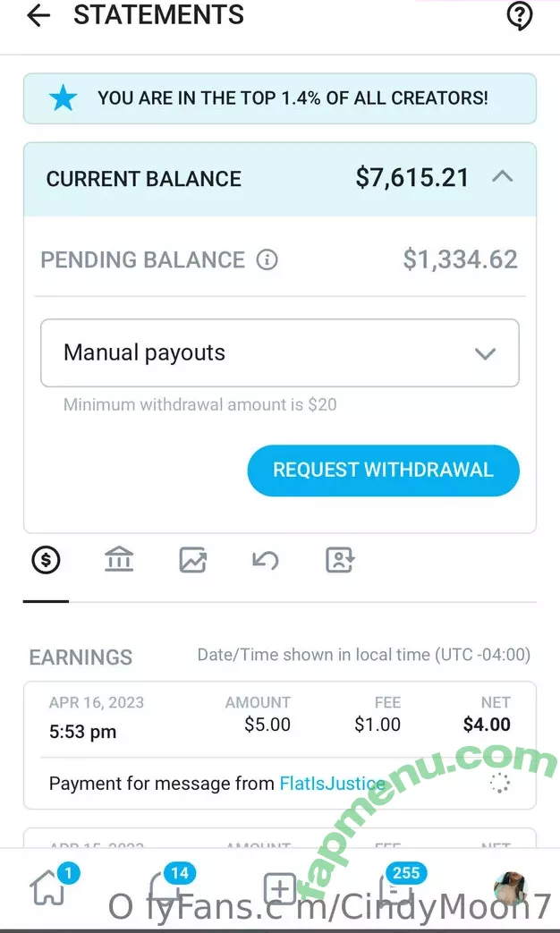Open the help question mark icon
Viewport: 560px width, 933px height.
[520, 16]
